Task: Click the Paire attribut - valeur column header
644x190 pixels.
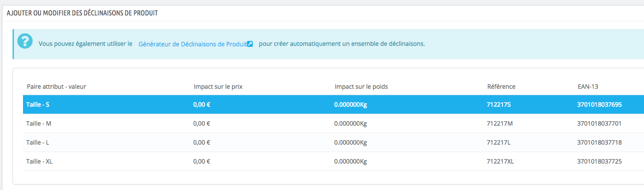Action: click(x=56, y=86)
